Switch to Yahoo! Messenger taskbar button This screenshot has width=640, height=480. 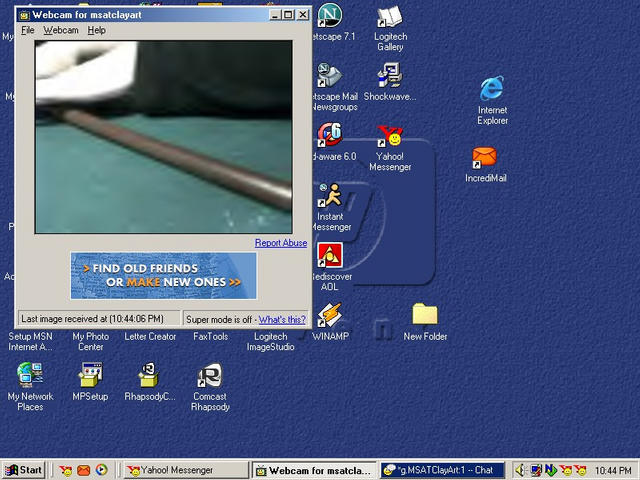pyautogui.click(x=186, y=470)
